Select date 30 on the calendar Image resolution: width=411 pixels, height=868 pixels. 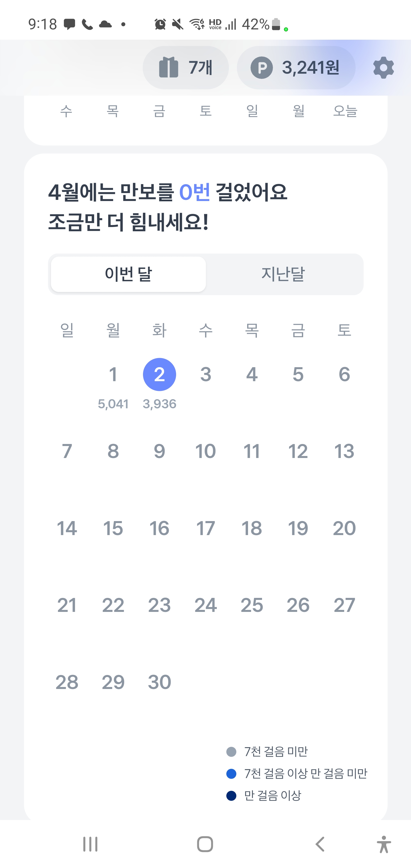pyautogui.click(x=159, y=682)
